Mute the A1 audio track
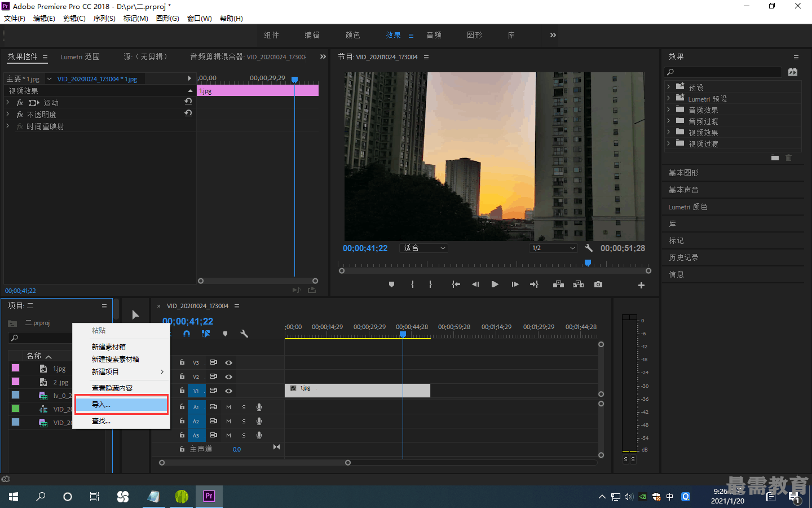The height and width of the screenshot is (508, 812). click(229, 407)
